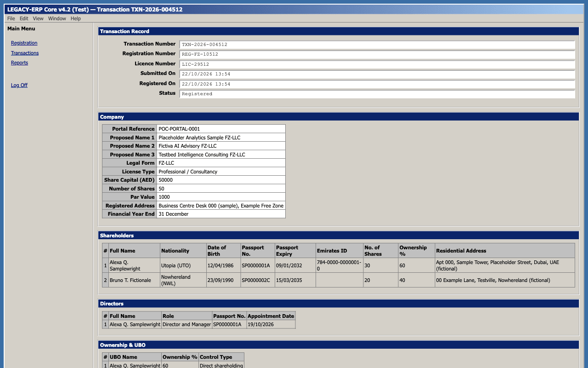This screenshot has width=588, height=368.
Task: Click the Director and Manager role cell
Action: click(x=187, y=324)
